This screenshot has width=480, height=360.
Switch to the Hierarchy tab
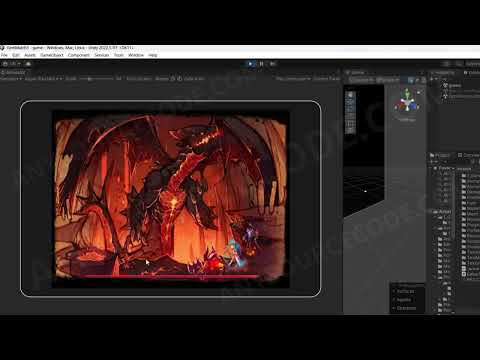point(443,72)
